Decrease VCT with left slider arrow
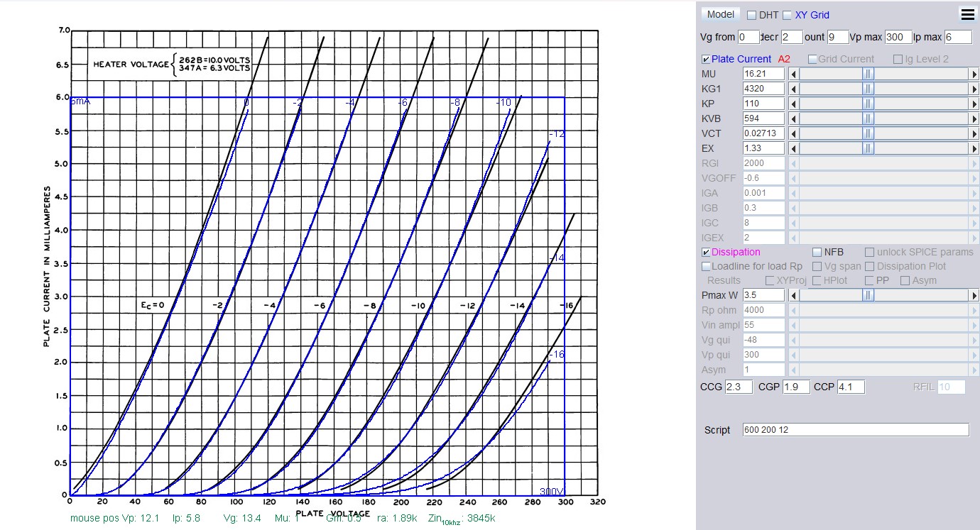The width and height of the screenshot is (980, 530). 794,133
